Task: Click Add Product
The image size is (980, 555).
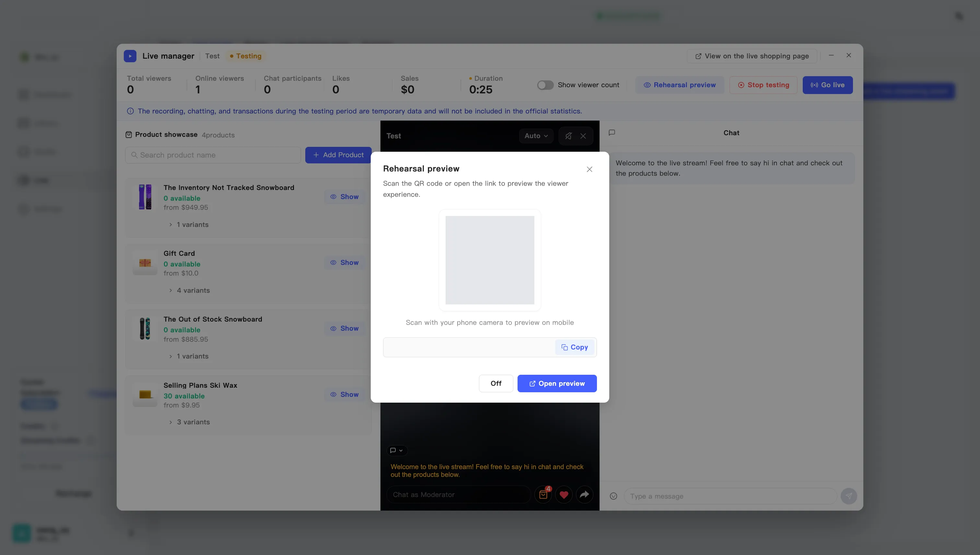Action: pos(338,155)
